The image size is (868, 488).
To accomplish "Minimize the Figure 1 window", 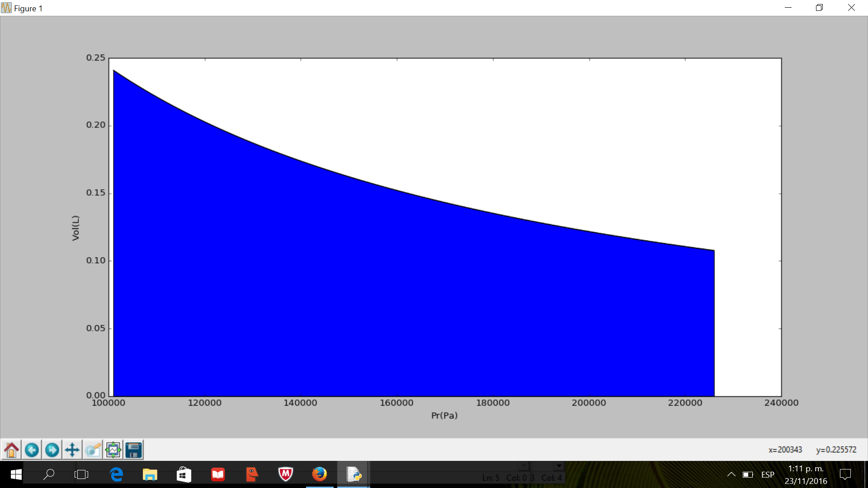I will (788, 8).
